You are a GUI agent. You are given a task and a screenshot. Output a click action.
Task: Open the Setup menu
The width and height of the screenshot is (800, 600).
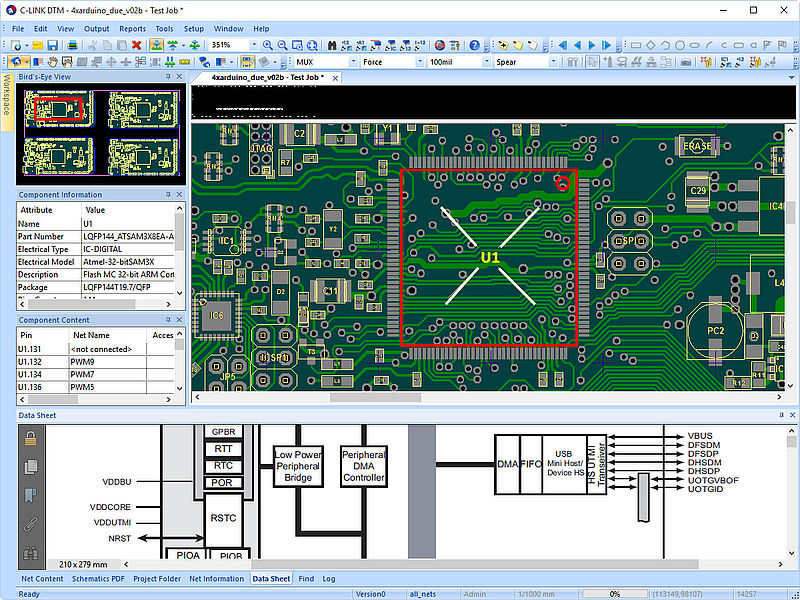193,29
